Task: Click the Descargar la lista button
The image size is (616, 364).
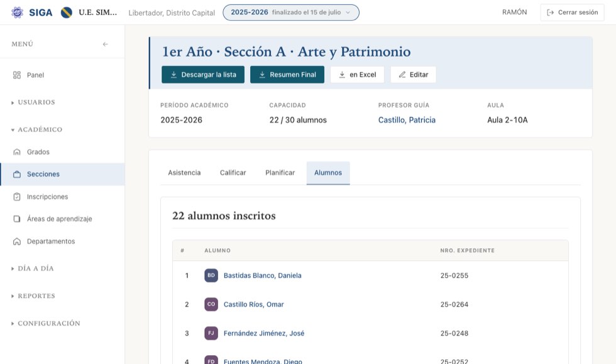Action: (203, 75)
